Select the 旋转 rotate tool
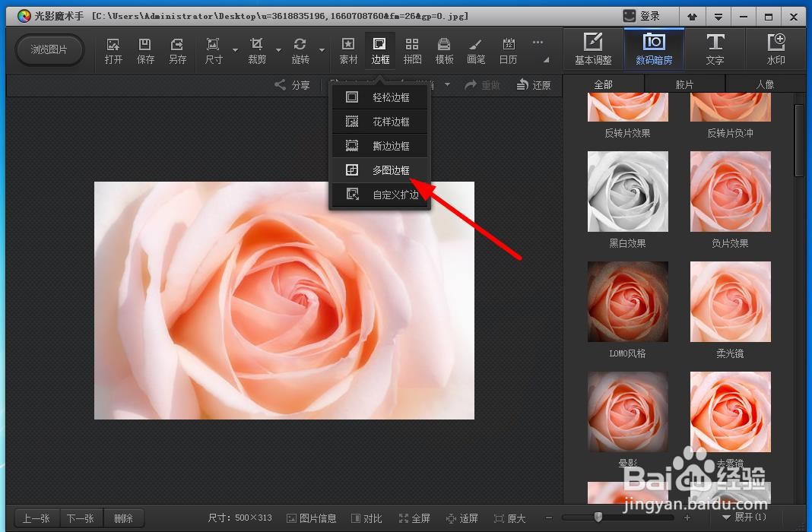 (x=300, y=51)
